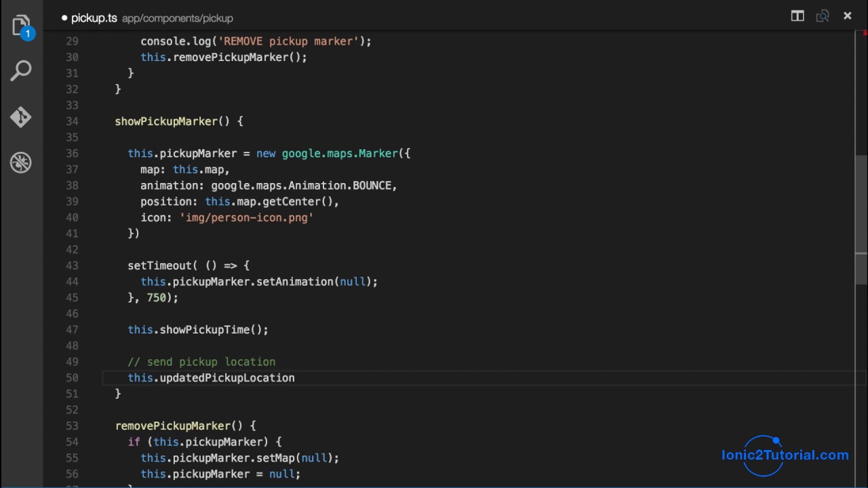Click line number 34 in the gutter
The height and width of the screenshot is (488, 868).
pos(73,121)
